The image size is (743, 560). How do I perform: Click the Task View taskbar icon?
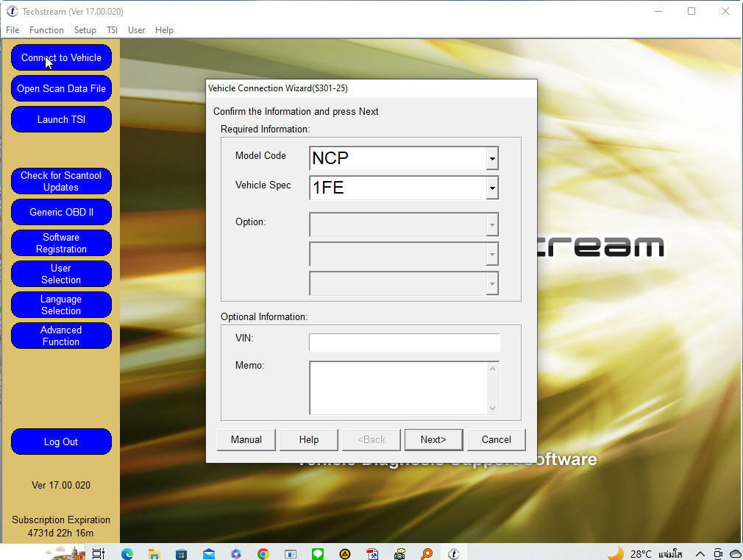coord(99,553)
